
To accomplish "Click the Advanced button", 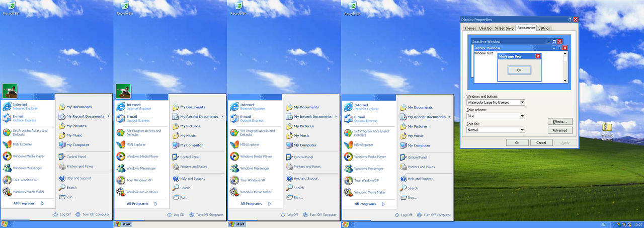I will tap(560, 130).
